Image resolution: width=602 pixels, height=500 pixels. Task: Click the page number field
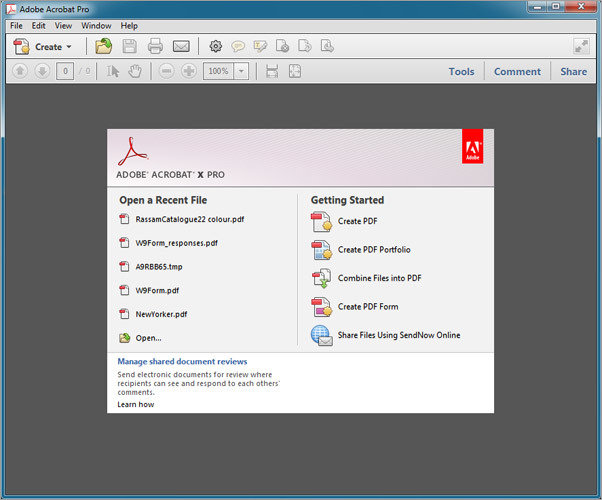[65, 71]
